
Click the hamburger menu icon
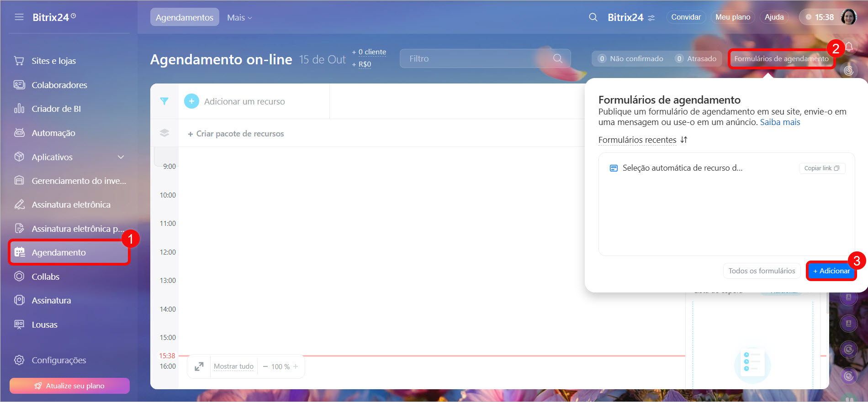19,17
